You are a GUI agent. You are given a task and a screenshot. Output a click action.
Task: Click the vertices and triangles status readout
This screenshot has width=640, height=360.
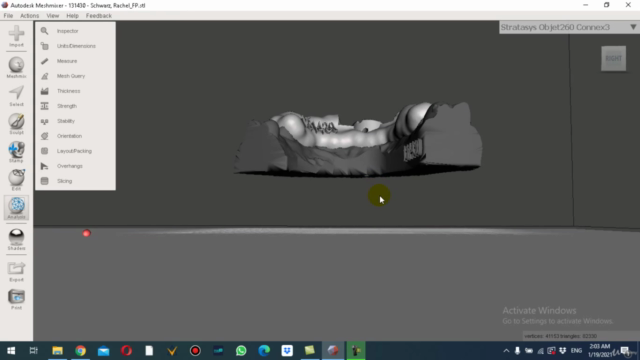click(560, 336)
